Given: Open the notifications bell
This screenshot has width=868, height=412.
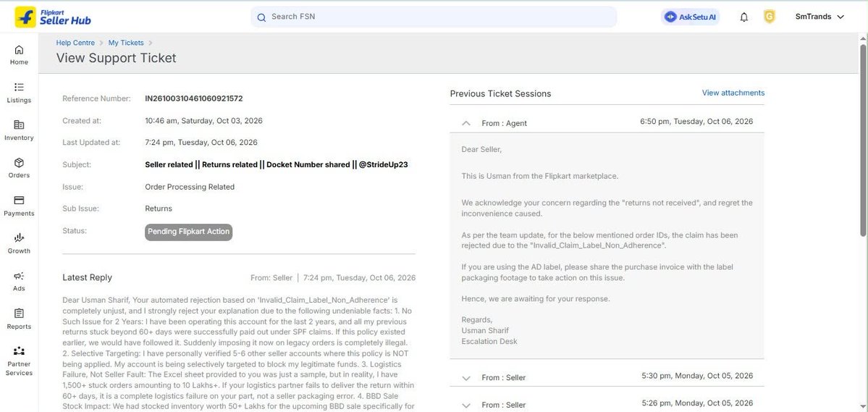Looking at the screenshot, I should coord(744,17).
